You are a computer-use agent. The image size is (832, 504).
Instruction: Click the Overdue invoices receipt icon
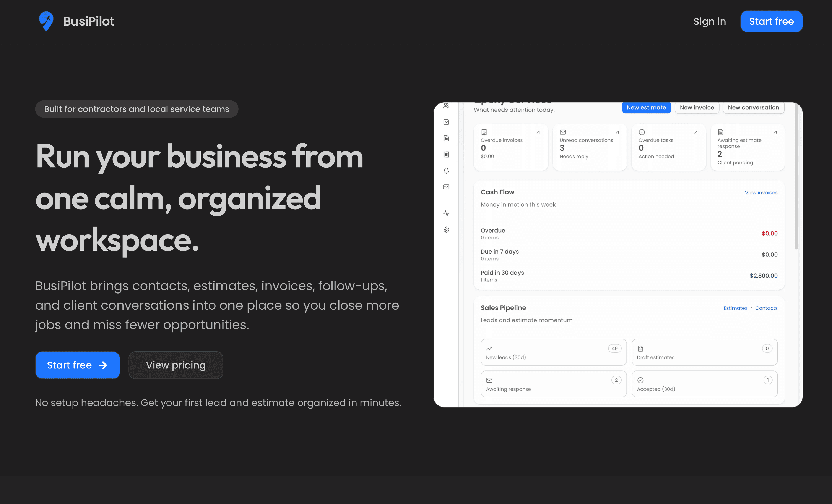pyautogui.click(x=484, y=132)
